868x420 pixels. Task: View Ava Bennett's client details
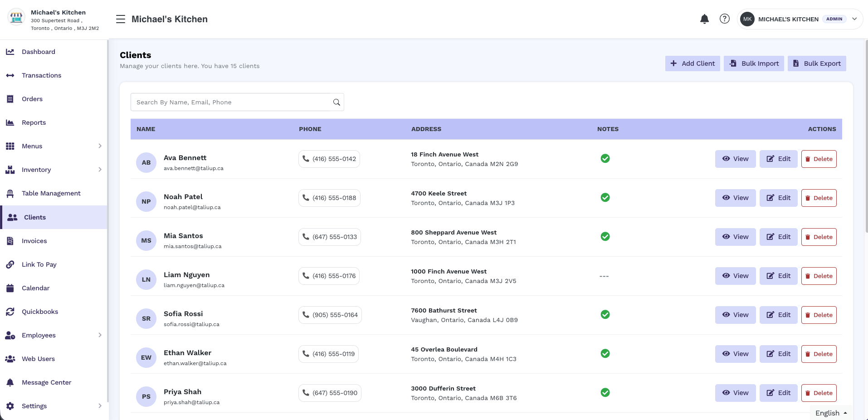tap(735, 159)
